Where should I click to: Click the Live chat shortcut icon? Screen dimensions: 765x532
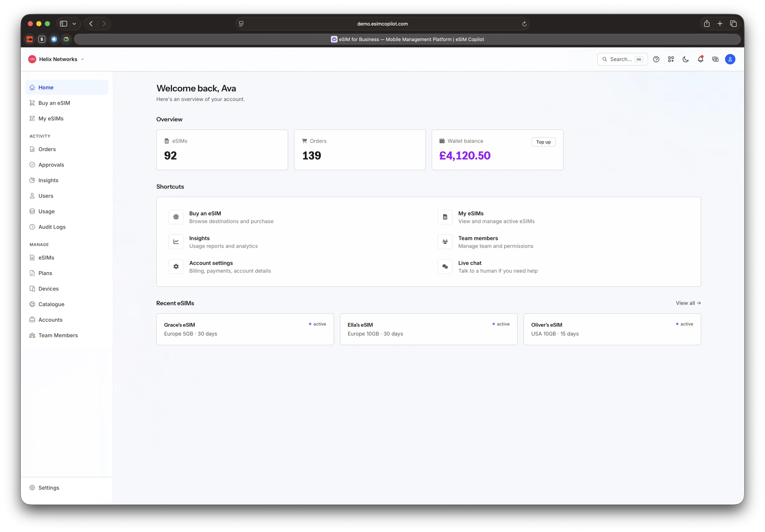pos(445,267)
